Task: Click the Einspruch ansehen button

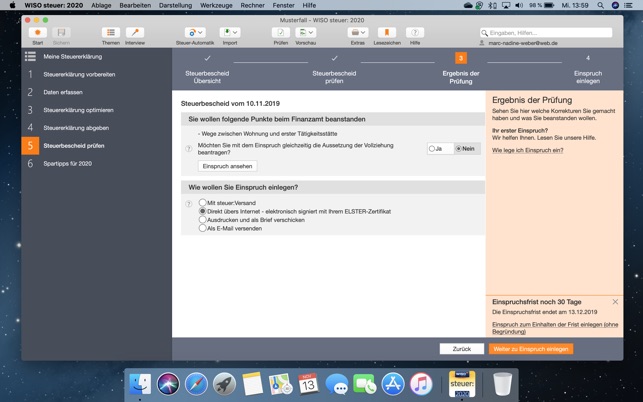Action: (x=228, y=166)
